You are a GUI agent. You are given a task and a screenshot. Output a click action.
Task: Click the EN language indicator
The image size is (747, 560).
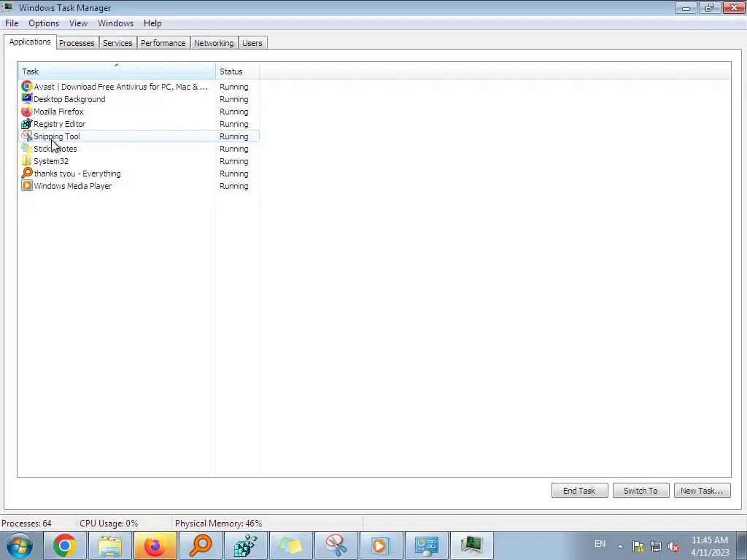[x=600, y=544]
